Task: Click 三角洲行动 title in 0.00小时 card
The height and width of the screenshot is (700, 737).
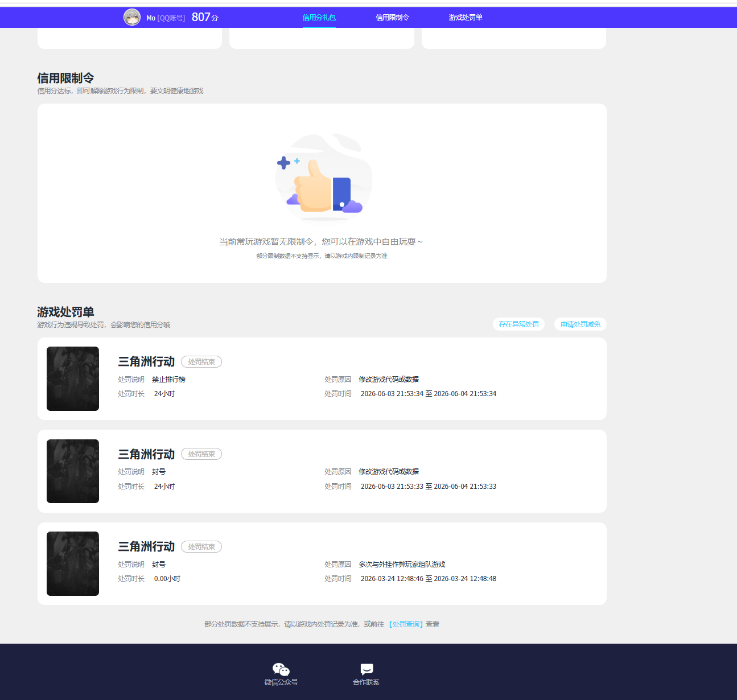Action: click(x=146, y=547)
